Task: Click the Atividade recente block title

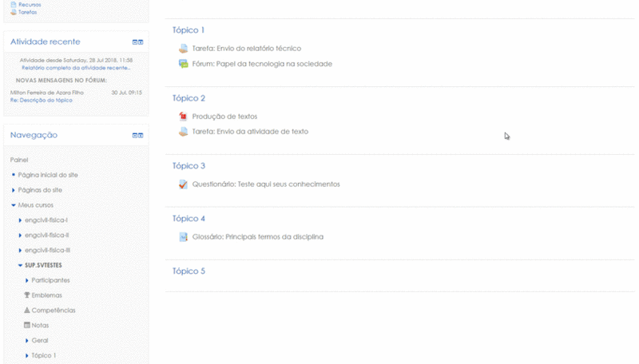Action: point(46,42)
